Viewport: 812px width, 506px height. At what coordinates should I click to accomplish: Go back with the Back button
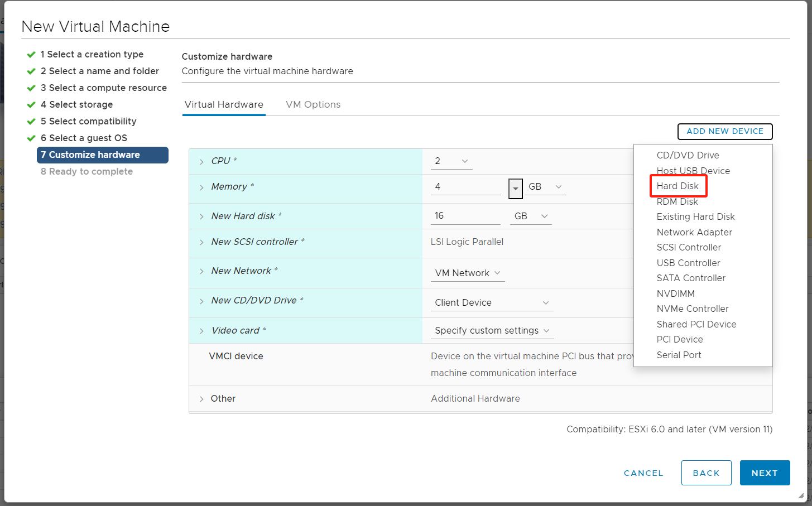(706, 473)
